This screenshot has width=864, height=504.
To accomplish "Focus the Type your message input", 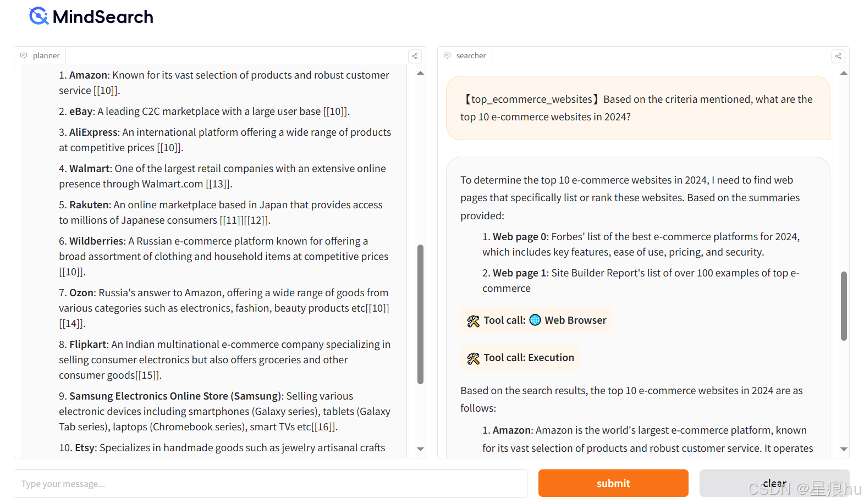I will (x=271, y=484).
